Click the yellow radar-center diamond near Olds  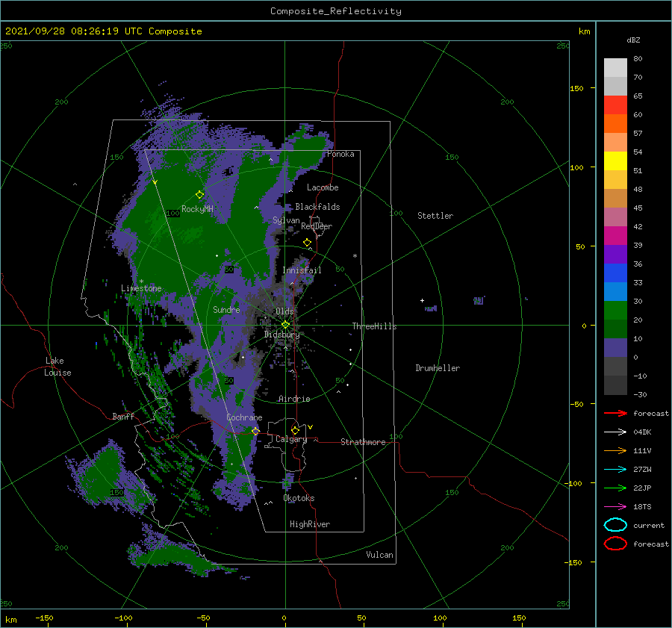pyautogui.click(x=285, y=325)
